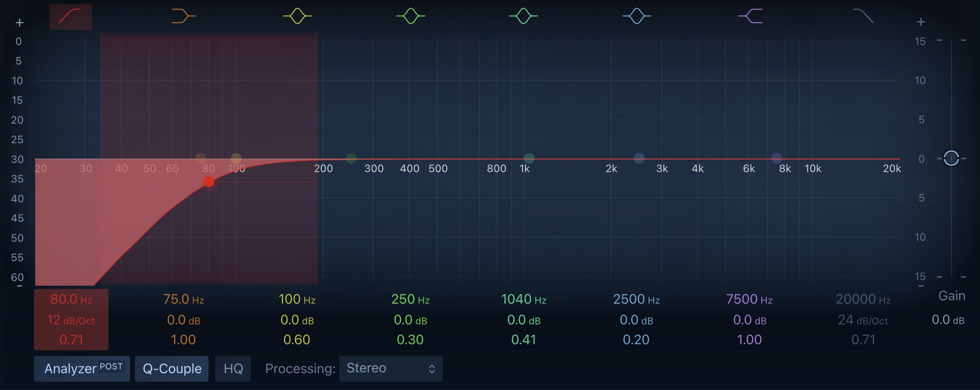The height and width of the screenshot is (390, 980).
Task: Toggle the green 250 Hz bell band icon
Action: pyautogui.click(x=411, y=17)
